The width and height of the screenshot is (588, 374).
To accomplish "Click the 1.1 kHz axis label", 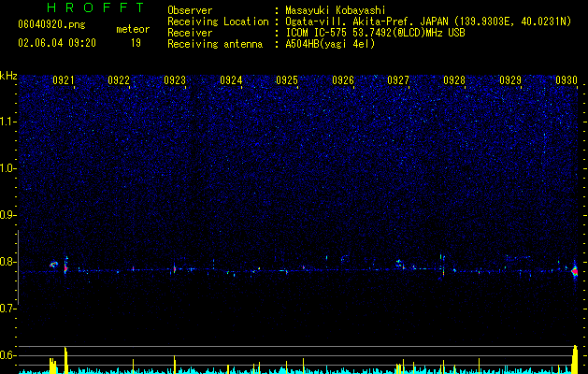I will coord(8,122).
